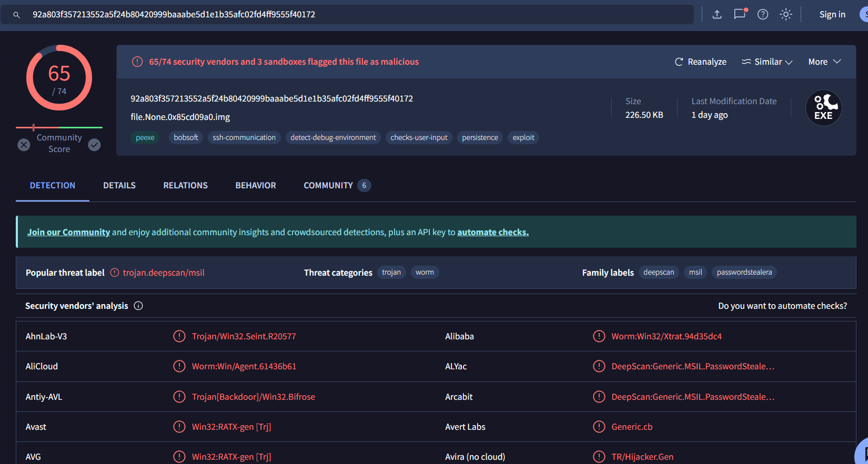Viewport: 868px width, 464px height.
Task: Click the Arcabit detection alert icon
Action: [x=599, y=397]
